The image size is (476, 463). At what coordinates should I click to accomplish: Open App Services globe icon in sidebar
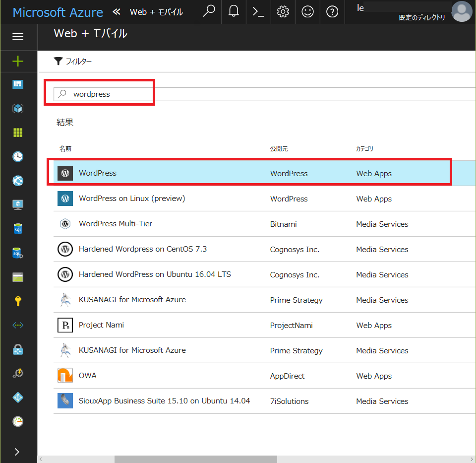pos(18,181)
